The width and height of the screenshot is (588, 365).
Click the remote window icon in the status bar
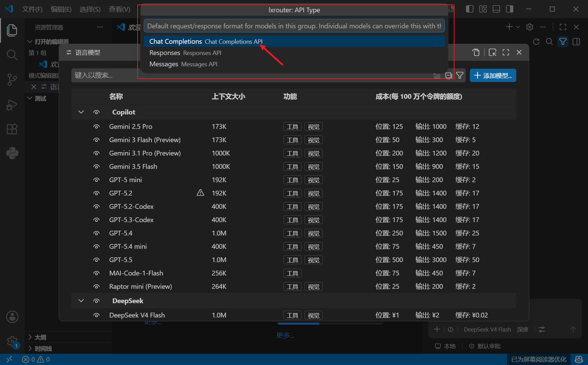point(9,360)
